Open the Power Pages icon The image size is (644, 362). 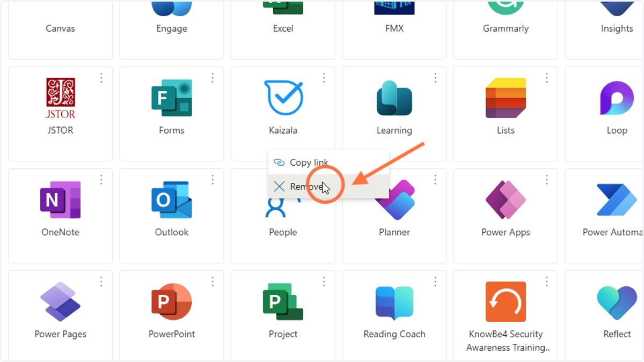coord(60,302)
